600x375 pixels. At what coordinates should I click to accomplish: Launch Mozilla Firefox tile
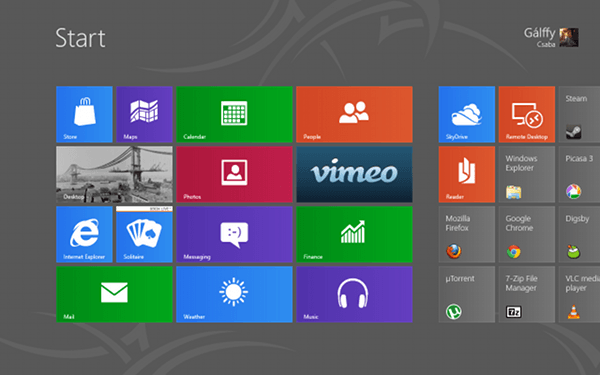tap(466, 235)
